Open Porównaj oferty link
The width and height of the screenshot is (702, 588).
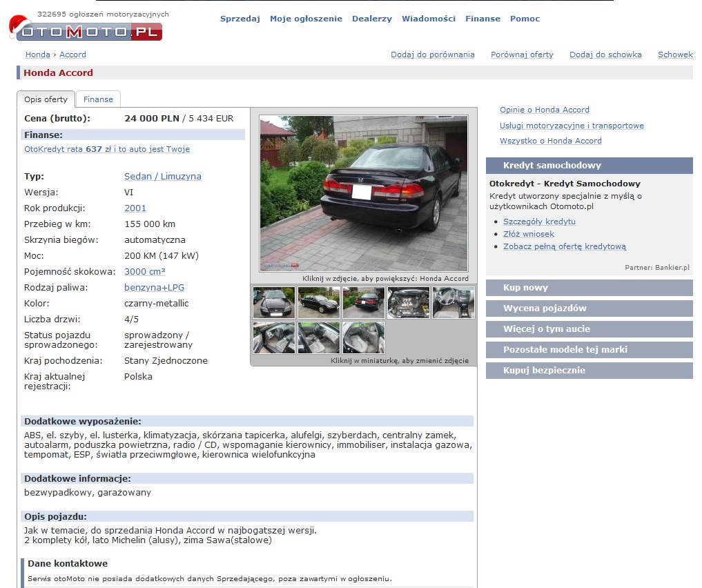(522, 54)
